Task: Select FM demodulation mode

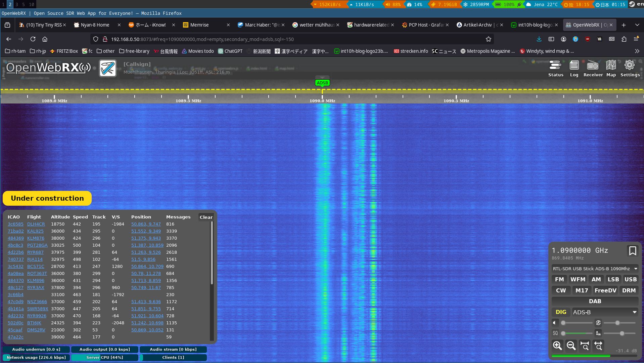Action: [559, 279]
